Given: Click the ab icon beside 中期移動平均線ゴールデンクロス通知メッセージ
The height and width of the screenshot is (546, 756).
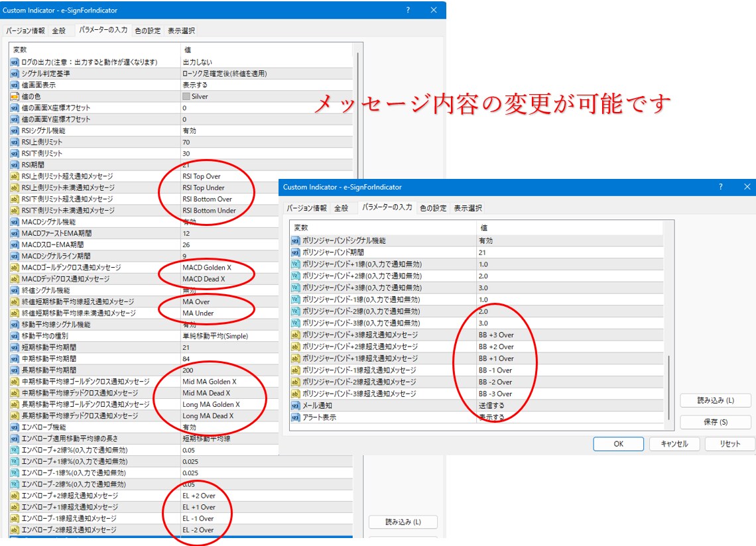Looking at the screenshot, I should (15, 382).
